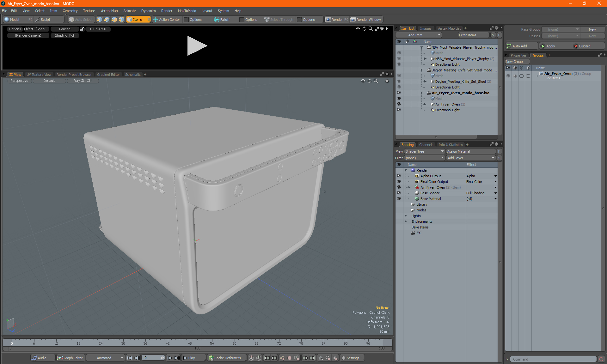
Task: Click the Graph Editor icon
Action: 60,358
